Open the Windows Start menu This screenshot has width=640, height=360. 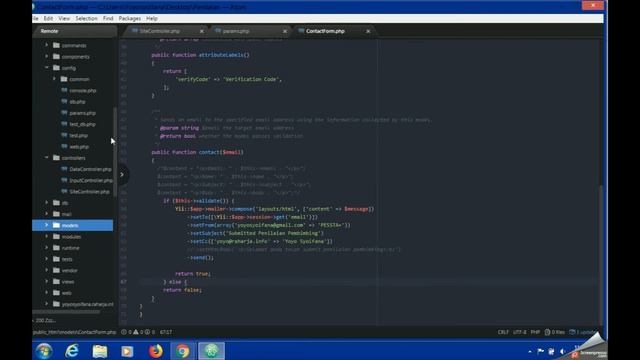[x=44, y=351]
